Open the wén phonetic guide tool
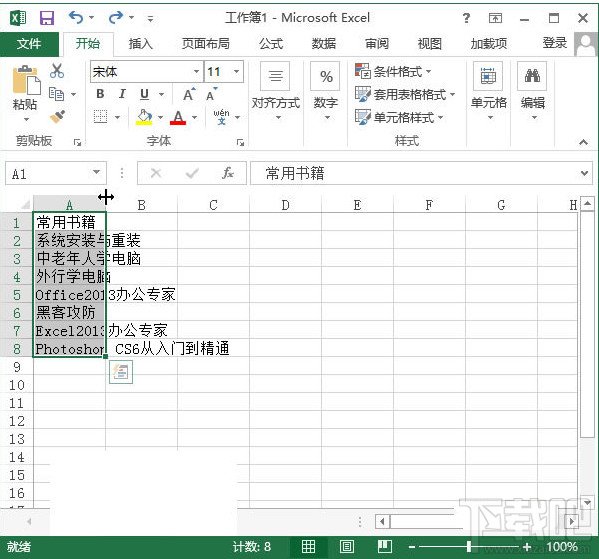 coord(222,117)
